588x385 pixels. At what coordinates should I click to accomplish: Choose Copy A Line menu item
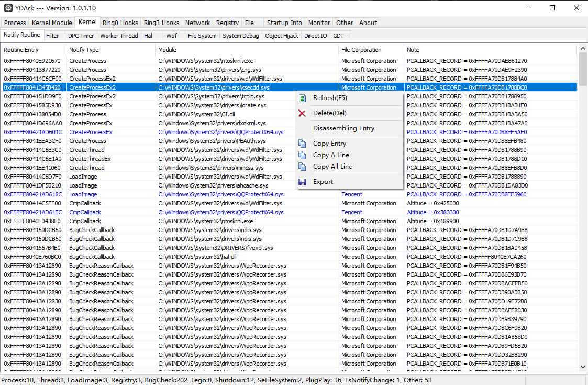pyautogui.click(x=349, y=155)
